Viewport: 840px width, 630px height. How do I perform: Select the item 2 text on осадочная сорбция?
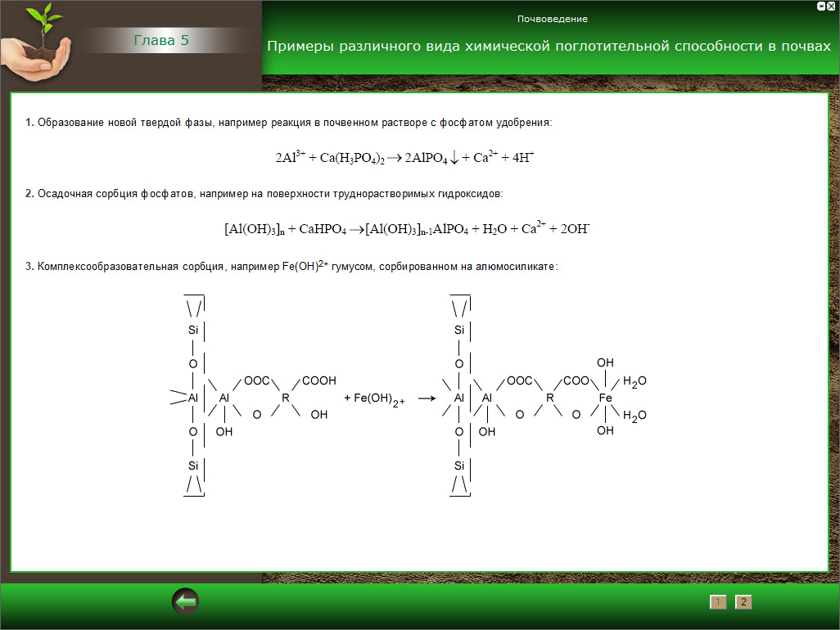pyautogui.click(x=263, y=194)
